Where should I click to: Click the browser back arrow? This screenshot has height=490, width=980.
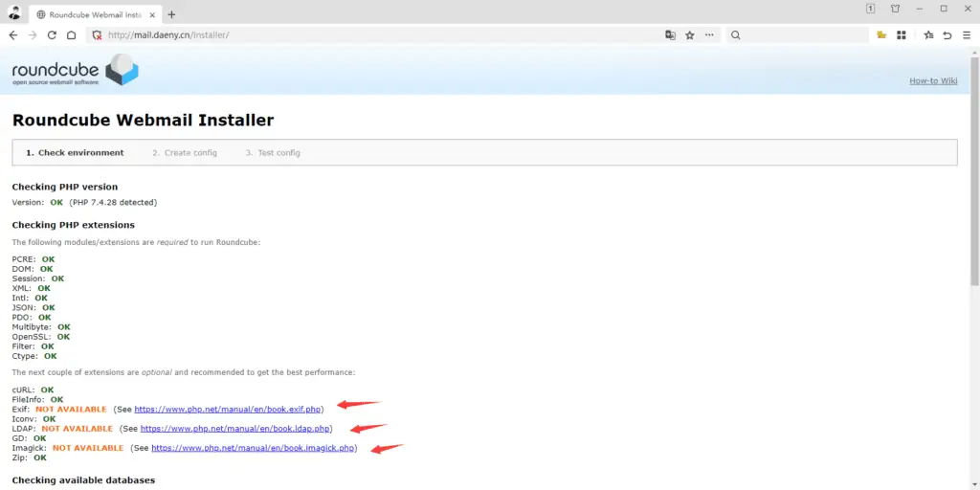tap(13, 35)
